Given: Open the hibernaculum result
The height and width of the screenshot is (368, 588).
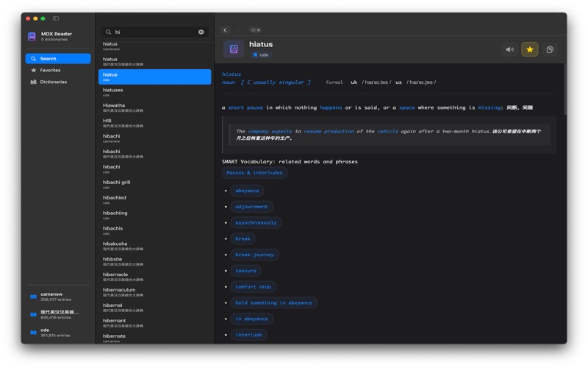Looking at the screenshot, I should [154, 292].
